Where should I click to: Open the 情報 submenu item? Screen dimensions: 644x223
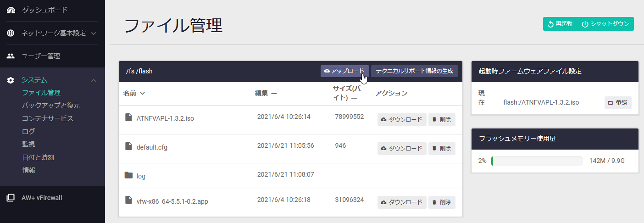pyautogui.click(x=29, y=170)
